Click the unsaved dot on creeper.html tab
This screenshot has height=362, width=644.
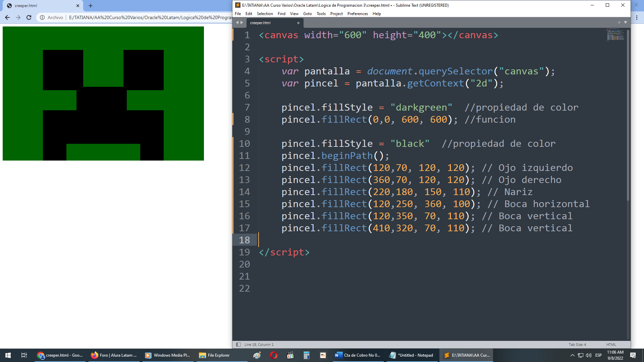pos(298,23)
